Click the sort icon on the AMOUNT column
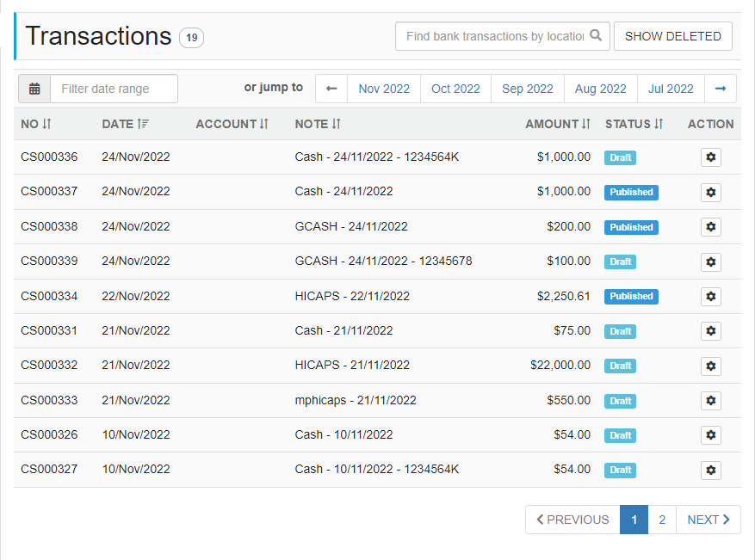This screenshot has width=755, height=560. [586, 124]
